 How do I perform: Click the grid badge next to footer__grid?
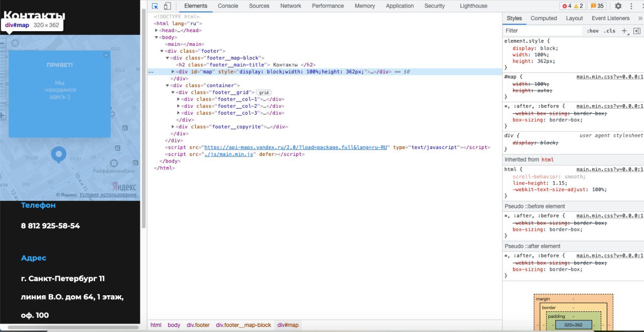264,93
